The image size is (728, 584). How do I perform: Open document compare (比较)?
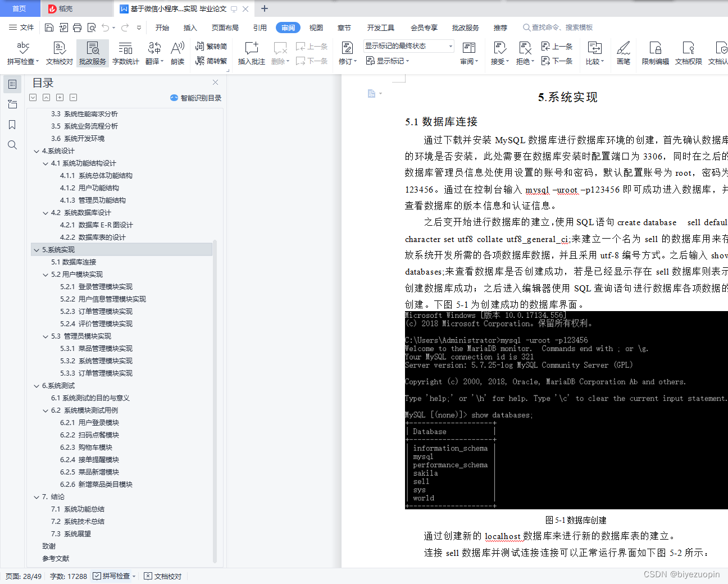click(x=594, y=53)
